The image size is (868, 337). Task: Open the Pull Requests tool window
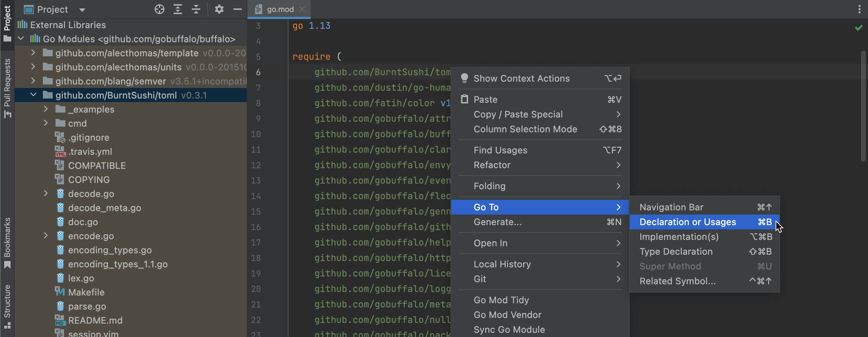[x=7, y=88]
